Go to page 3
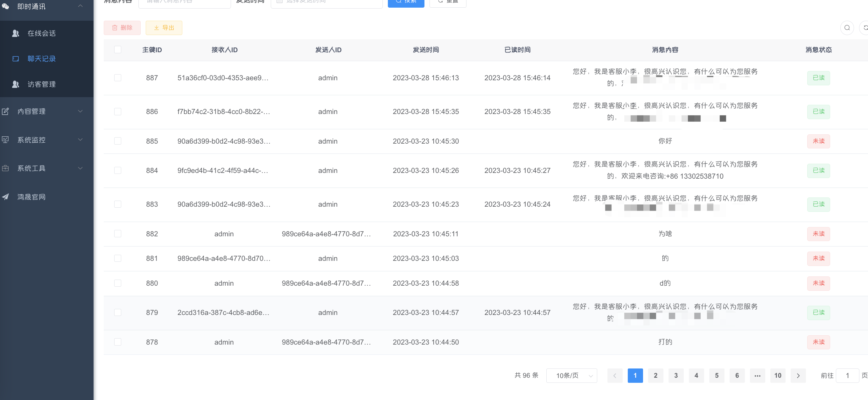 tap(675, 375)
